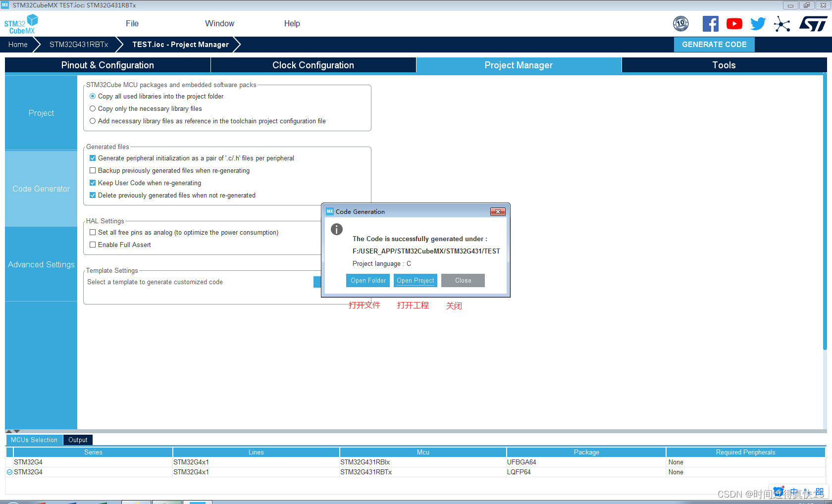Select Copy all used libraries into project folder
The width and height of the screenshot is (832, 504).
point(93,97)
